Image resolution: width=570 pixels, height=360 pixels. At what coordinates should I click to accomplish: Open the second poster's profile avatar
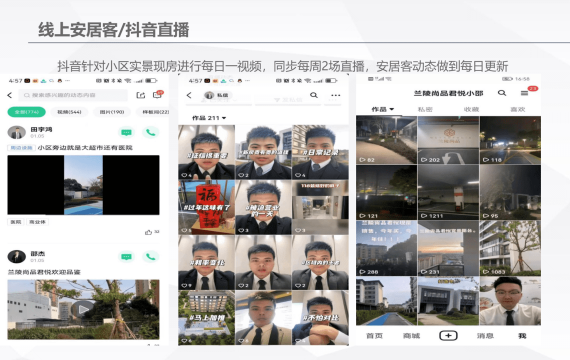[x=16, y=256]
